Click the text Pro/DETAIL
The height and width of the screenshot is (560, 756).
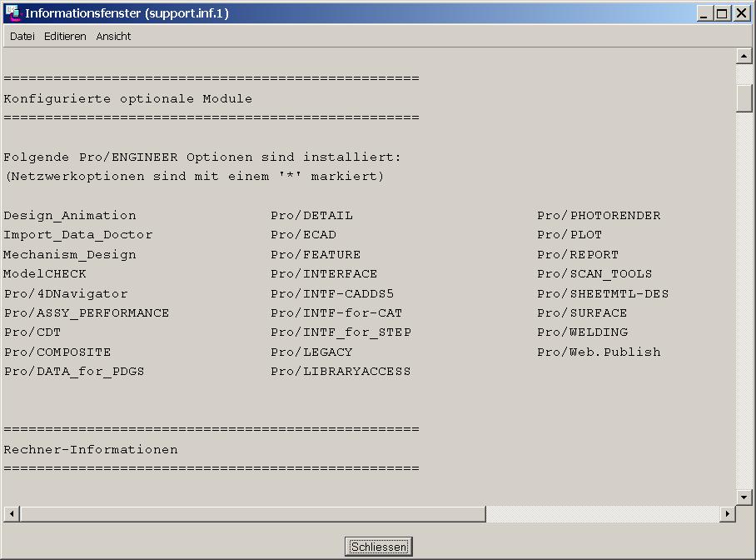[x=312, y=215]
